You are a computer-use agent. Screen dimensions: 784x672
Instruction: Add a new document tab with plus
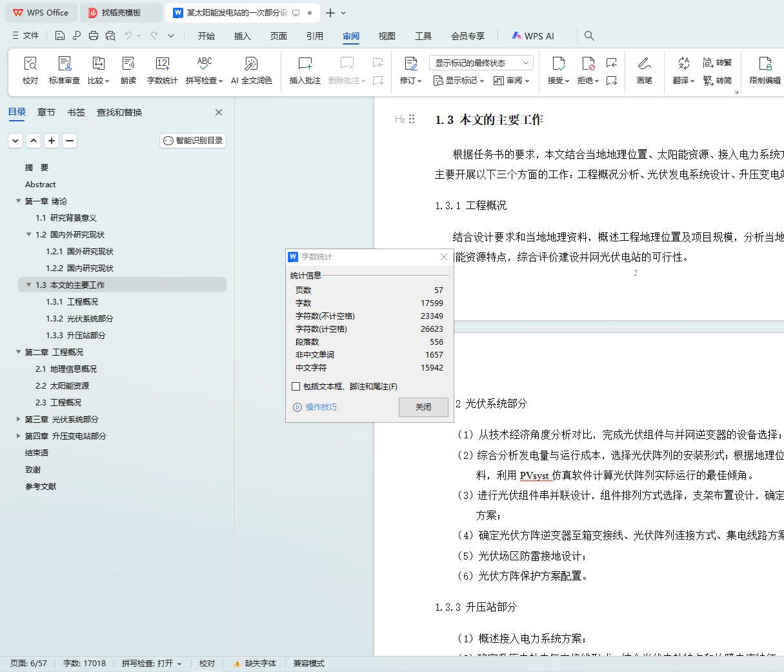(x=330, y=13)
